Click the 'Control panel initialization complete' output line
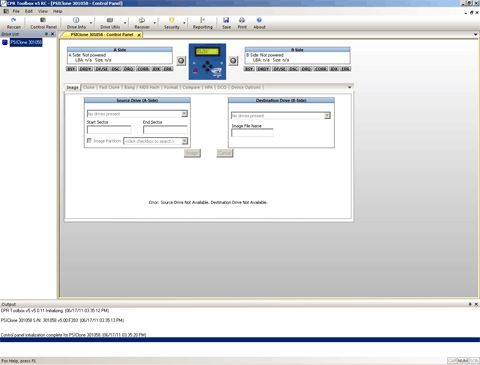Screen dimensions: 480x365 point(73,335)
